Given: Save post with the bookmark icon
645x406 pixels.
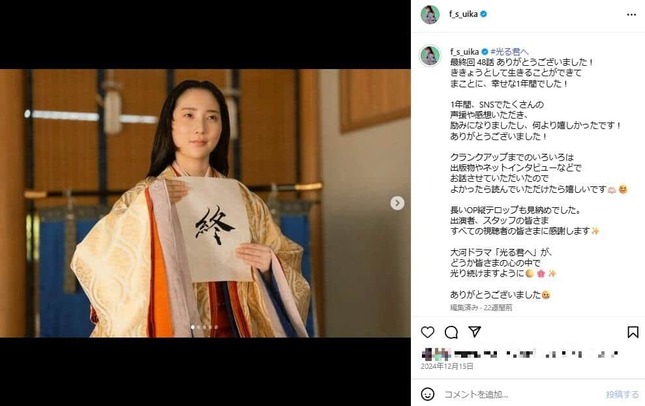Looking at the screenshot, I should pyautogui.click(x=633, y=332).
